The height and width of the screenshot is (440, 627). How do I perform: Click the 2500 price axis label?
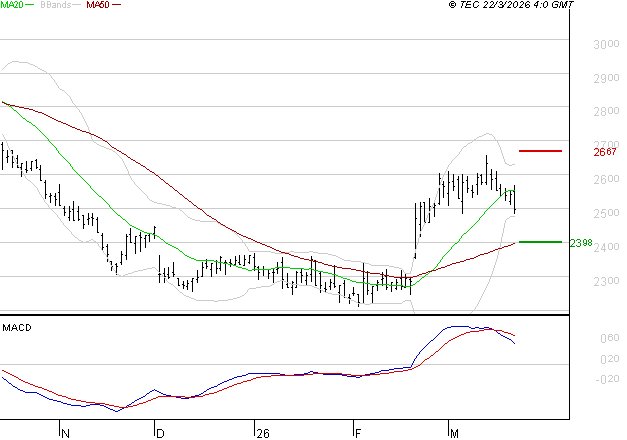tap(606, 213)
